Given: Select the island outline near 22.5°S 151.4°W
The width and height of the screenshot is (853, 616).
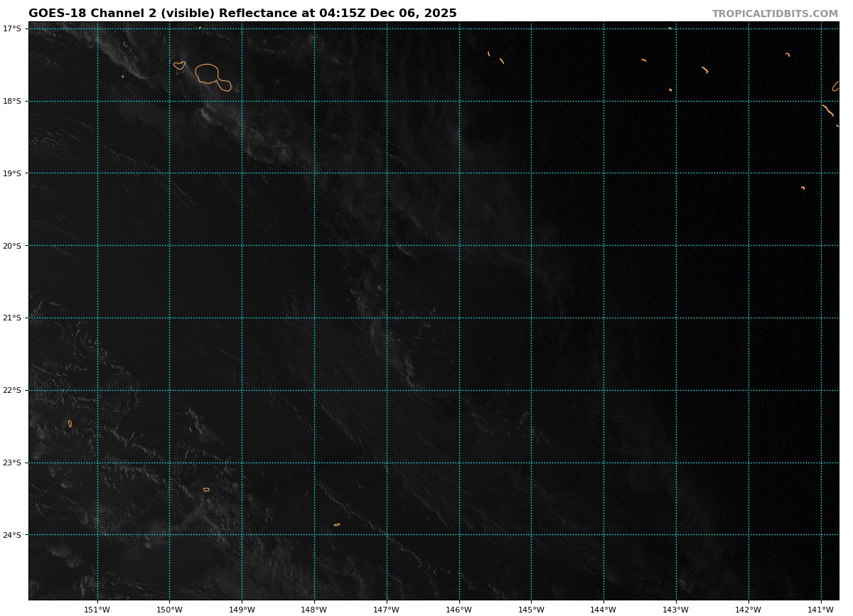Looking at the screenshot, I should coord(70,424).
